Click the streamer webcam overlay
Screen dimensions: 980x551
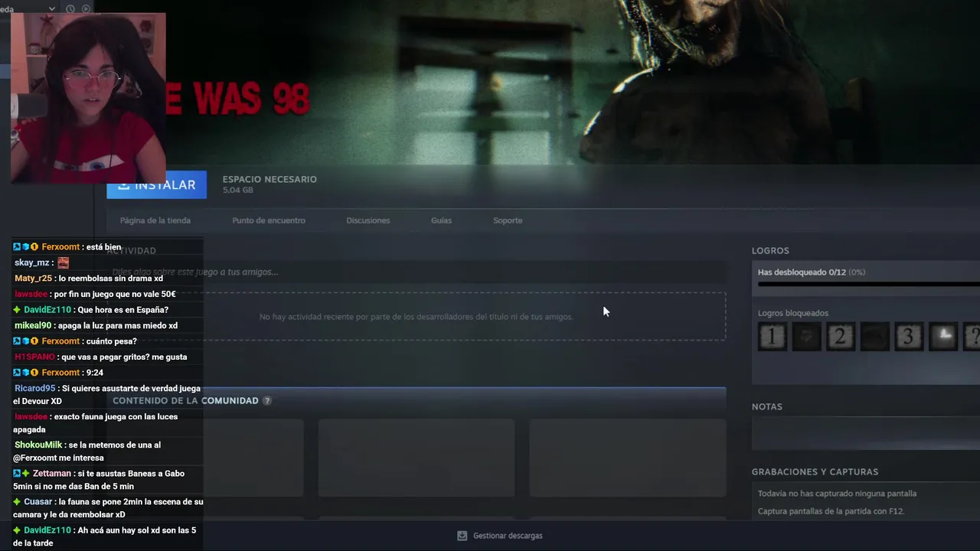(x=88, y=98)
